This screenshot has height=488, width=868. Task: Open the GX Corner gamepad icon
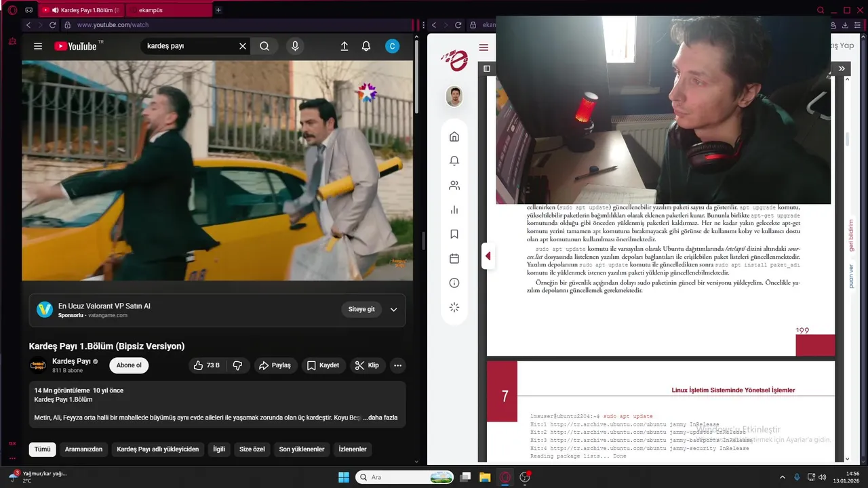coord(28,10)
